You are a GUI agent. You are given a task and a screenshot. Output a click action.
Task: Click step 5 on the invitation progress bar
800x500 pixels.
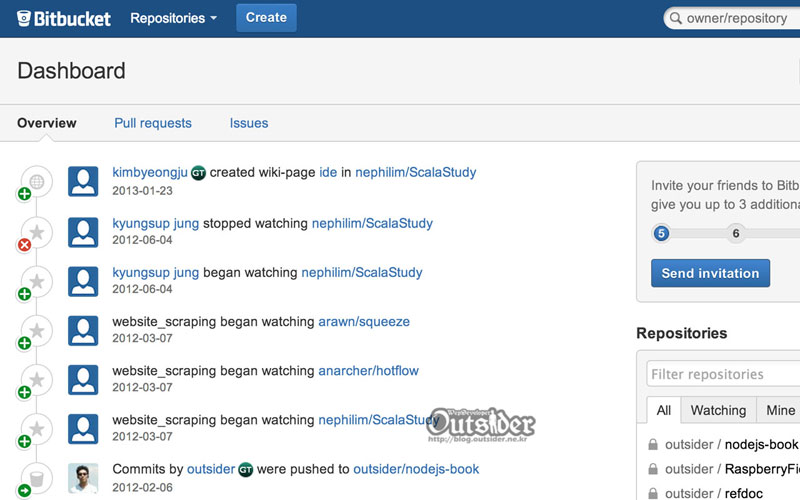(661, 234)
